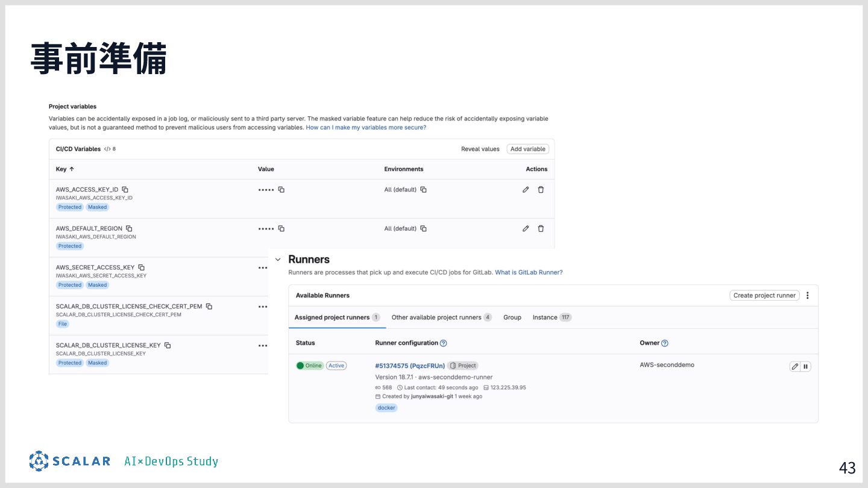Click the Add variable button
Viewport: 868px width, 488px height.
click(x=527, y=149)
